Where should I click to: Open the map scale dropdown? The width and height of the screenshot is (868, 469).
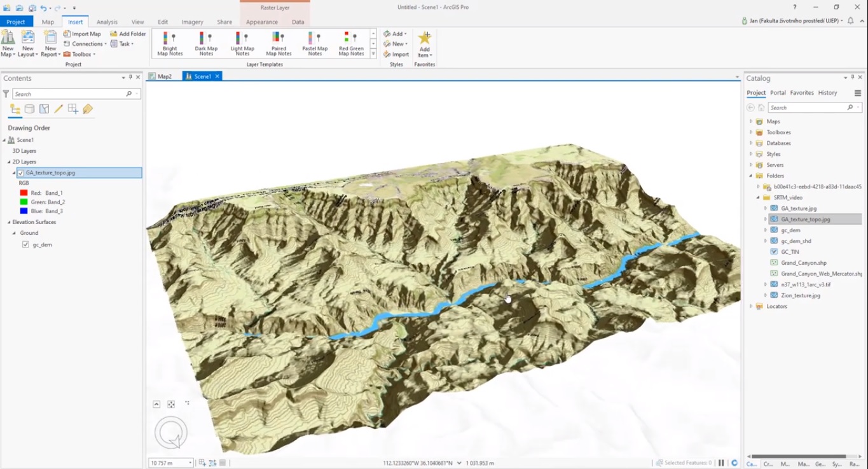pos(189,463)
